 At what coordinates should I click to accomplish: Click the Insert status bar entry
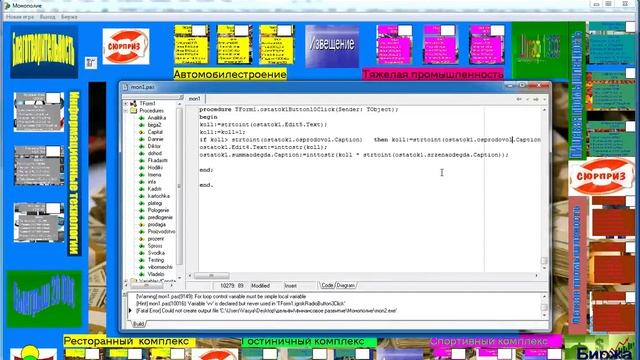click(x=291, y=286)
